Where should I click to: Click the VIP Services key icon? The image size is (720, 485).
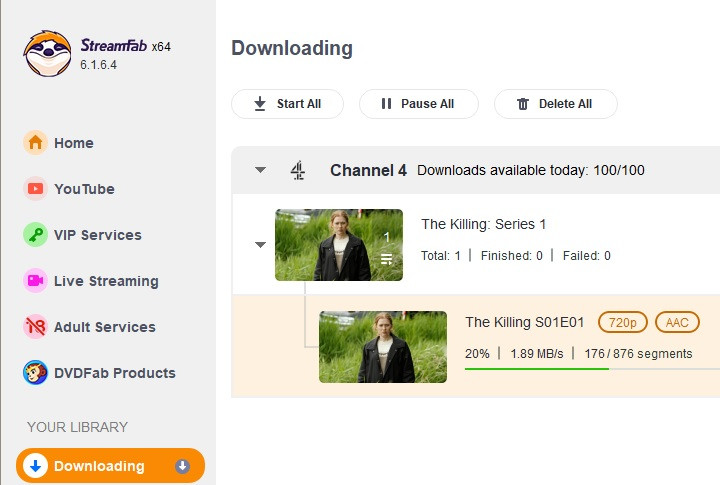pos(35,235)
